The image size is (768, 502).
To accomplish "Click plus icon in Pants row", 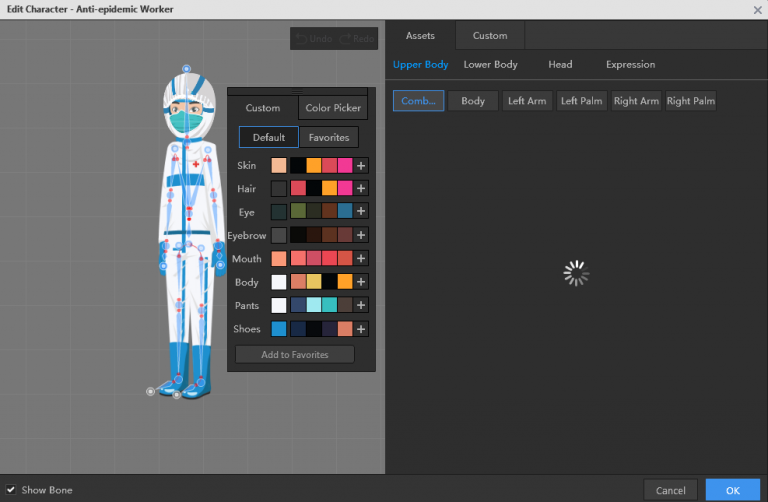I will click(361, 305).
